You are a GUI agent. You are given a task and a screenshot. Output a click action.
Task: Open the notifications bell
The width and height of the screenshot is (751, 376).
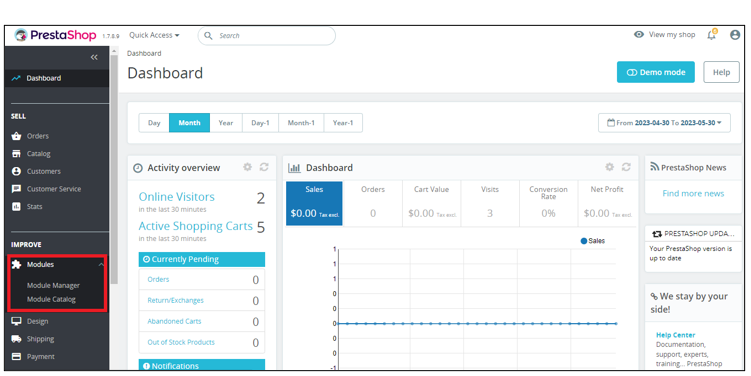[x=712, y=34]
